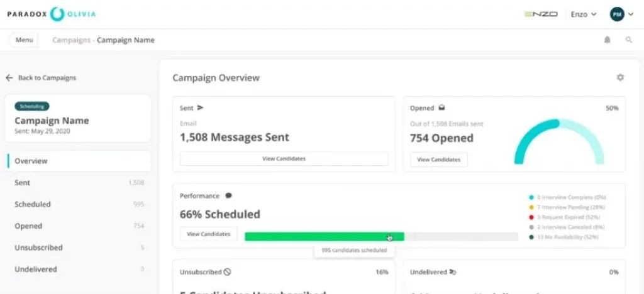Viewport: 644px width, 294px height.
Task: Click the Enzo brand logo
Action: (541, 14)
